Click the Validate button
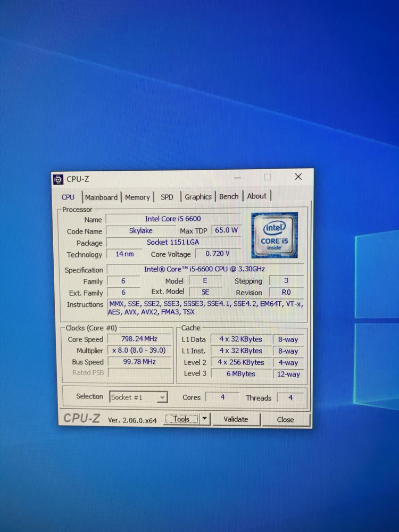Screen dimensions: 399x532 click(236, 419)
